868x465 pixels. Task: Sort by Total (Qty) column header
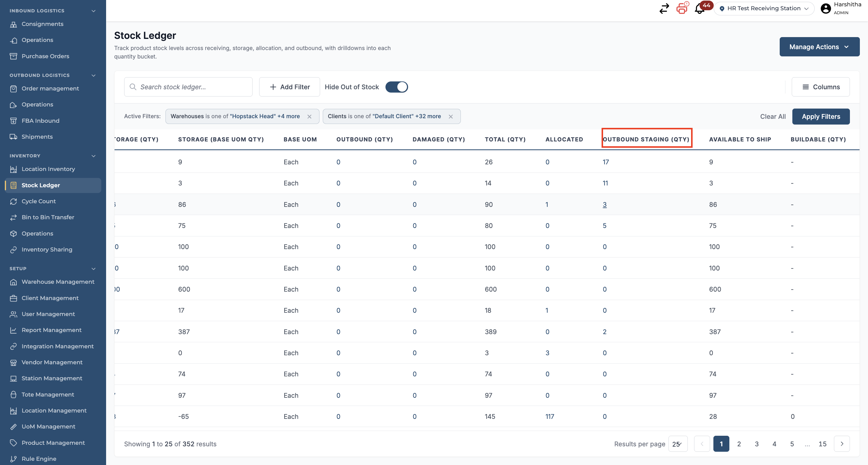(x=505, y=139)
